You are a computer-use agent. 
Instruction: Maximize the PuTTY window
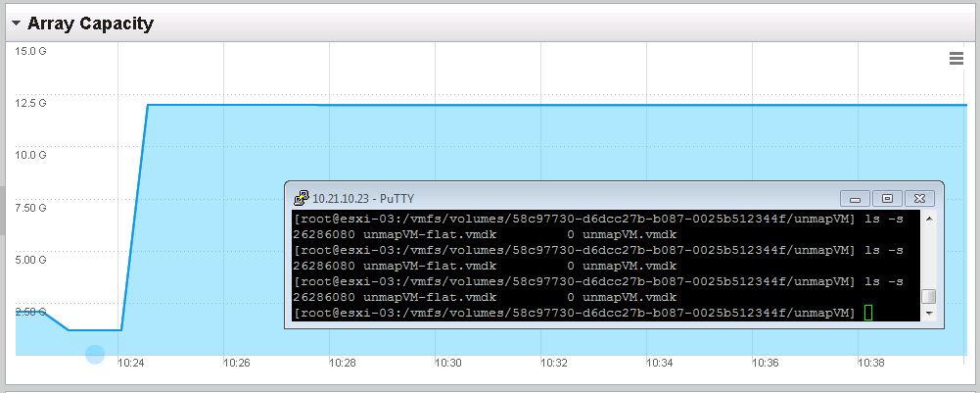pyautogui.click(x=887, y=198)
